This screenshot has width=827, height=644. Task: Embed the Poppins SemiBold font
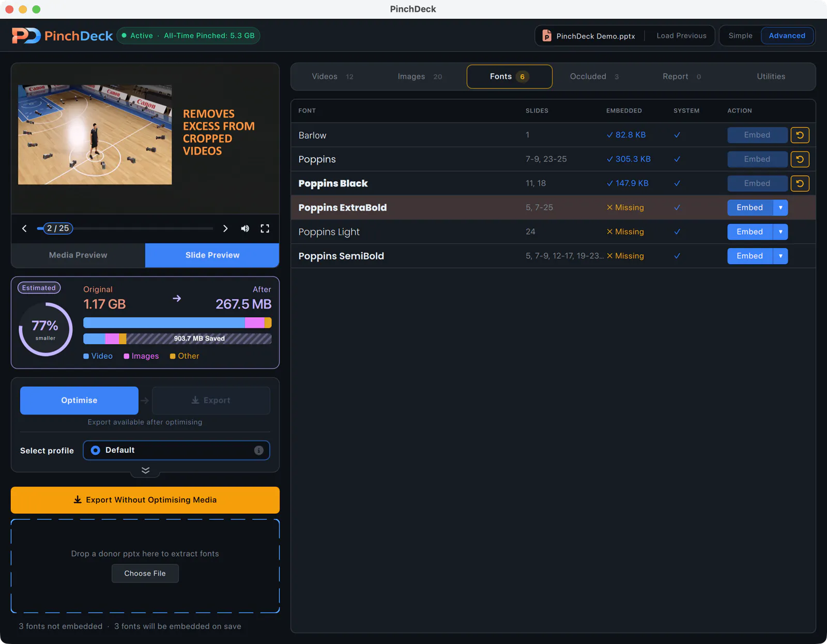[750, 256]
